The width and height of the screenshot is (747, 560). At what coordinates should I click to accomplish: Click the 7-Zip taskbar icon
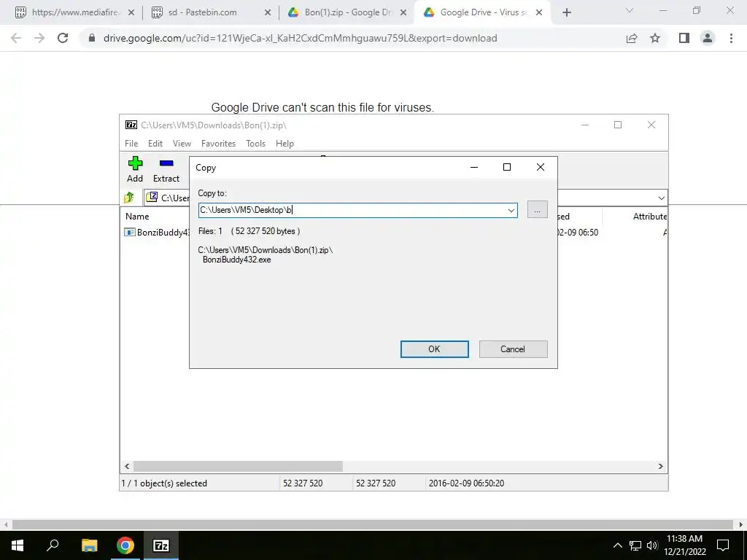[x=161, y=545]
